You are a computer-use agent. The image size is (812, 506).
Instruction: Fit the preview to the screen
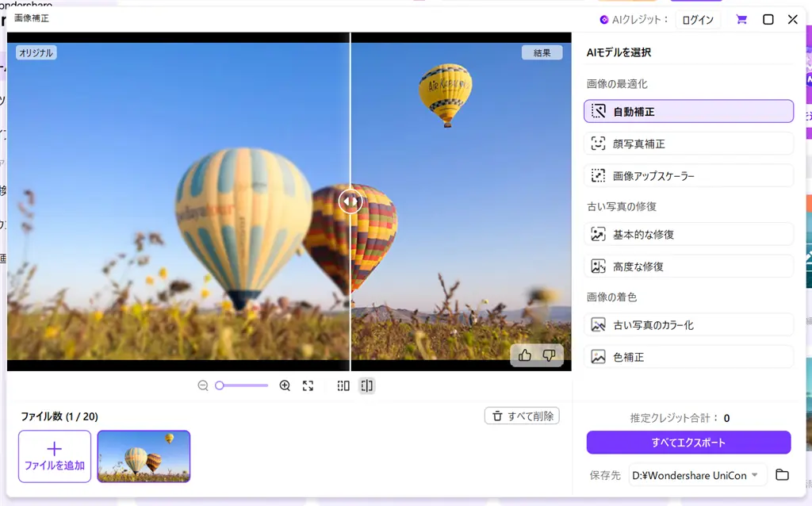pyautogui.click(x=308, y=385)
